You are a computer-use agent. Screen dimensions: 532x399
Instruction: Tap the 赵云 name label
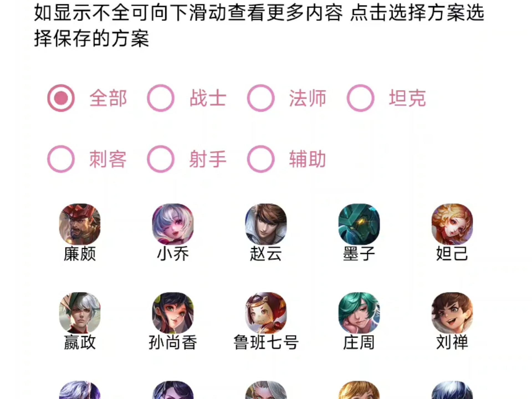pyautogui.click(x=266, y=254)
